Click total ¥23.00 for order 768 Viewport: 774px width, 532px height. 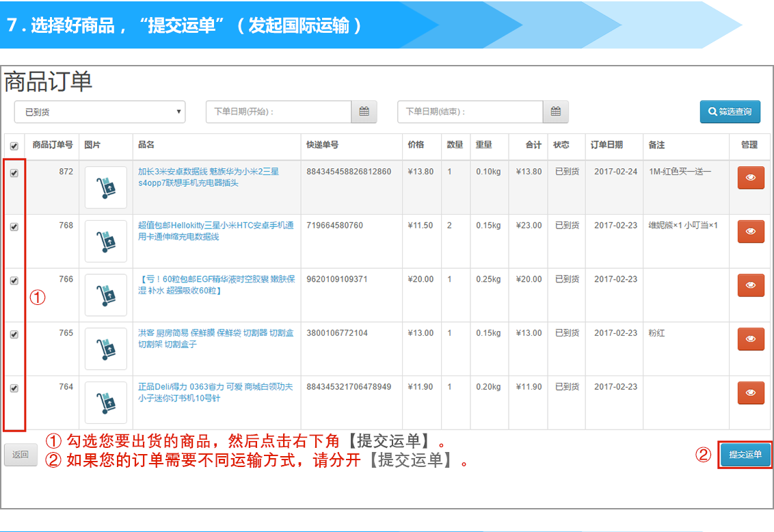pos(529,226)
